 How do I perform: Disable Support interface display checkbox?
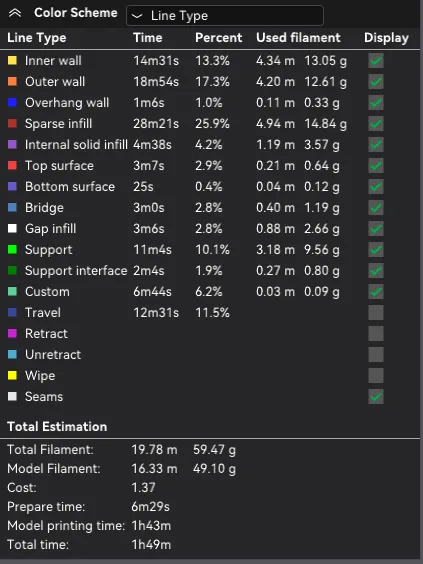[376, 270]
